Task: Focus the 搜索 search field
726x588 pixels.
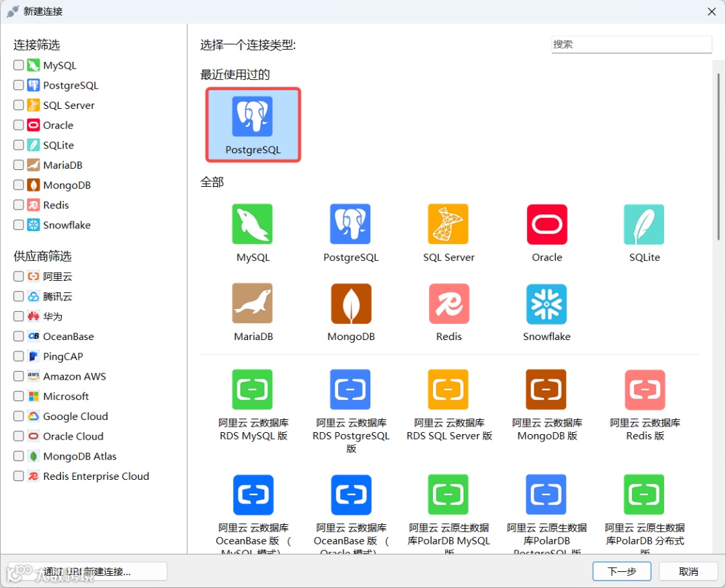Action: coord(631,44)
